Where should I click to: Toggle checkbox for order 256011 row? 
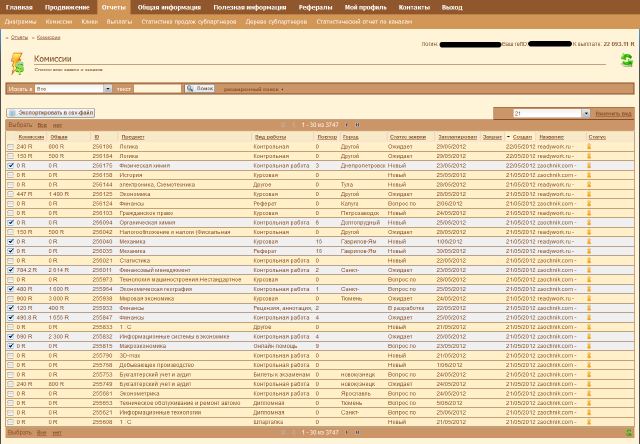tap(11, 270)
